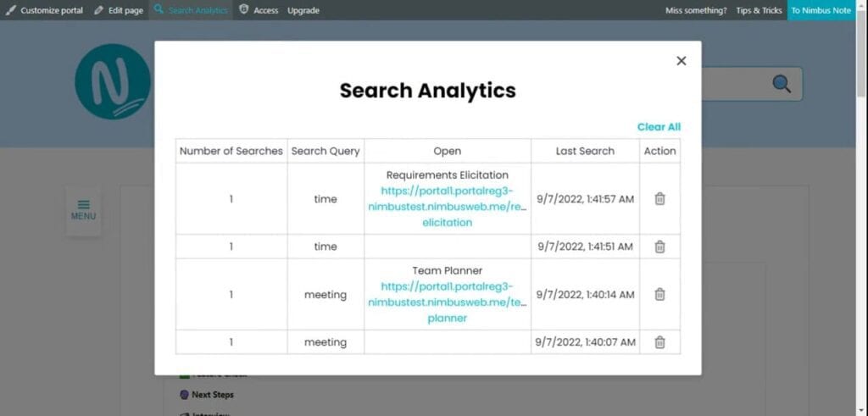The width and height of the screenshot is (868, 416).
Task: Open Team Planner portal URL link
Action: [447, 302]
